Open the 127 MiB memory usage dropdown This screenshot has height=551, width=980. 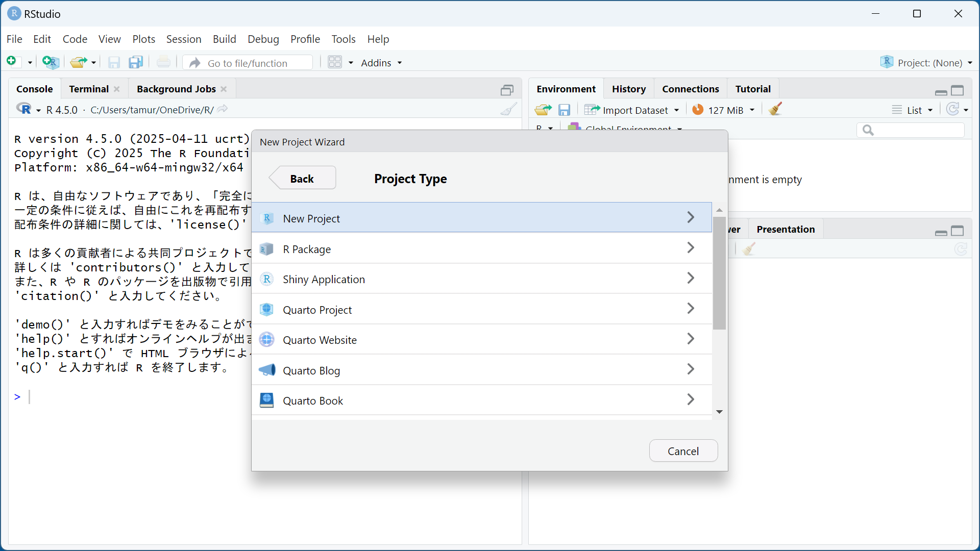[725, 110]
